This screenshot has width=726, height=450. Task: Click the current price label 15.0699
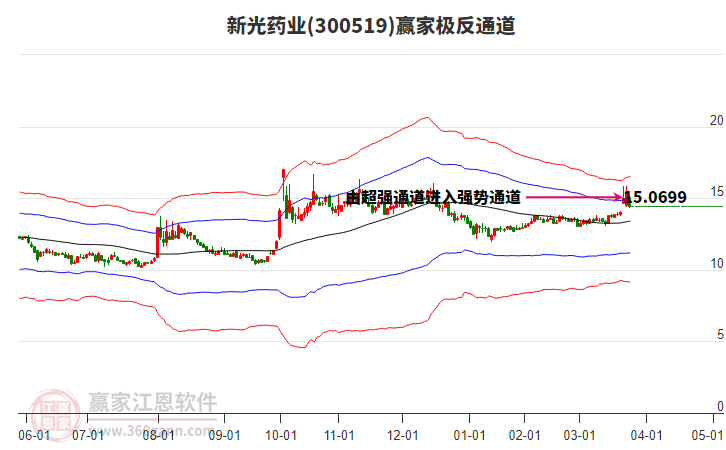click(656, 197)
